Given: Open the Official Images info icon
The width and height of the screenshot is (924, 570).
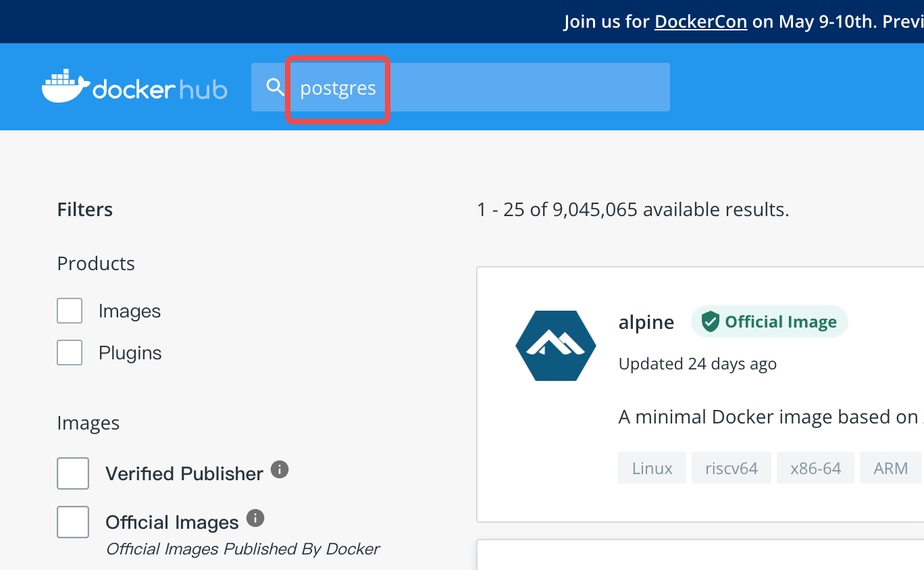Looking at the screenshot, I should click(255, 518).
